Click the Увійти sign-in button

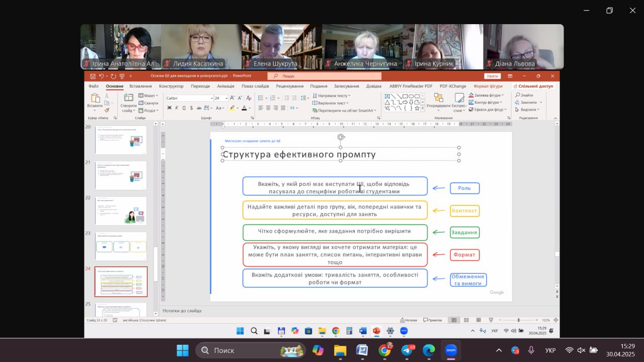coord(492,76)
